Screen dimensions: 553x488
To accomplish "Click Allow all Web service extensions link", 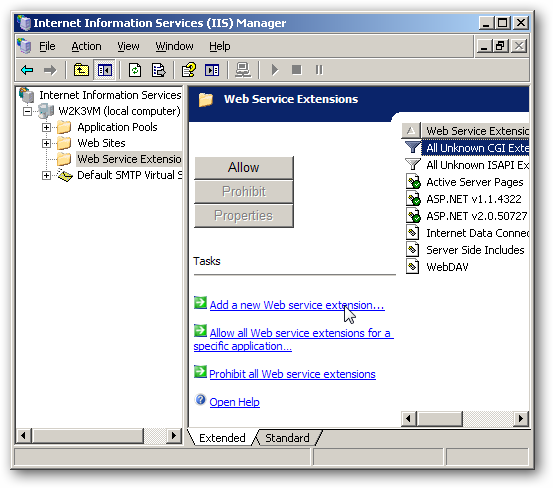I will pyautogui.click(x=293, y=340).
